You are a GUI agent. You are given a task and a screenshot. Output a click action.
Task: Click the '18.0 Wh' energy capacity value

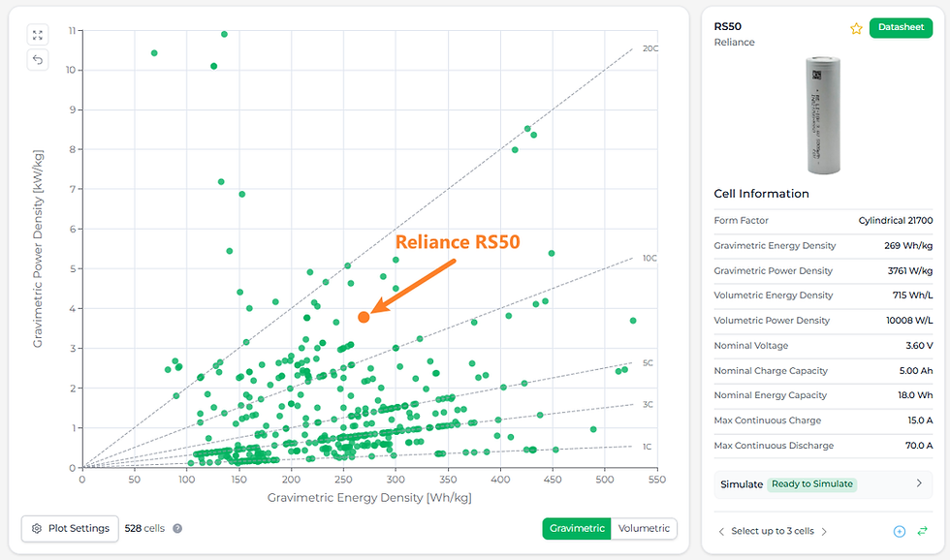(x=915, y=395)
